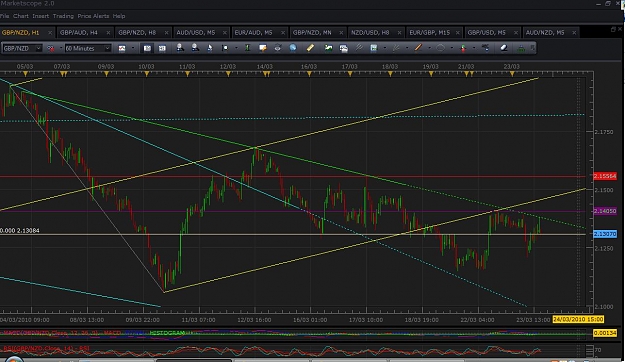Open the GBP/NZD instrument dropdown
Screen dimensions: 625x362
pyautogui.click(x=38, y=48)
